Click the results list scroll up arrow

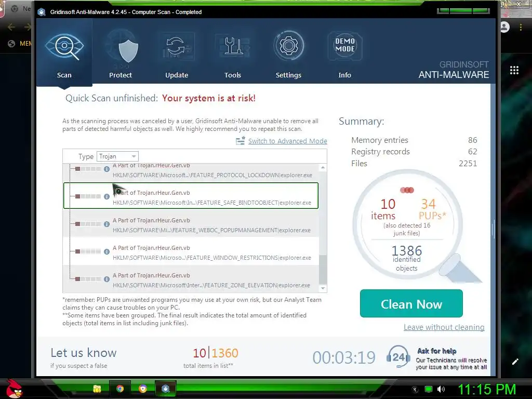(323, 167)
